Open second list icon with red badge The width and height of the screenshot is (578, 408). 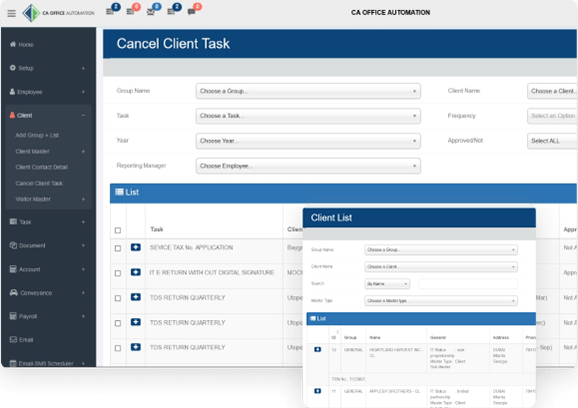130,12
